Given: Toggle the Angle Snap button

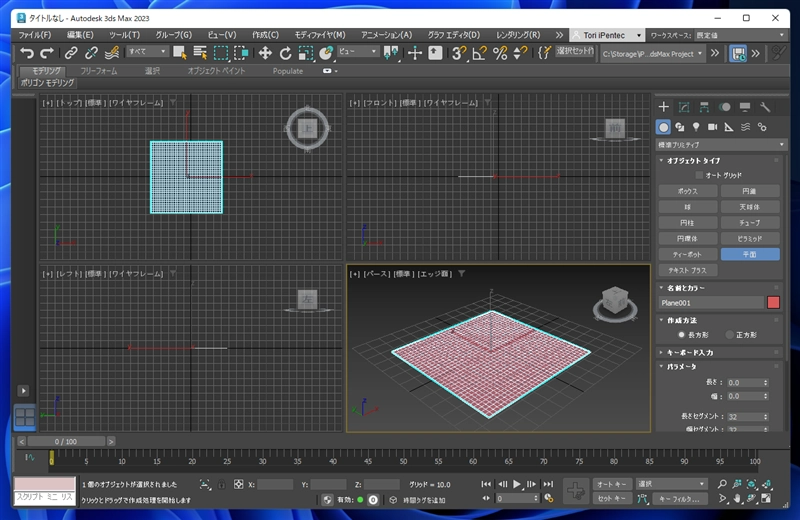Looking at the screenshot, I should pyautogui.click(x=480, y=53).
